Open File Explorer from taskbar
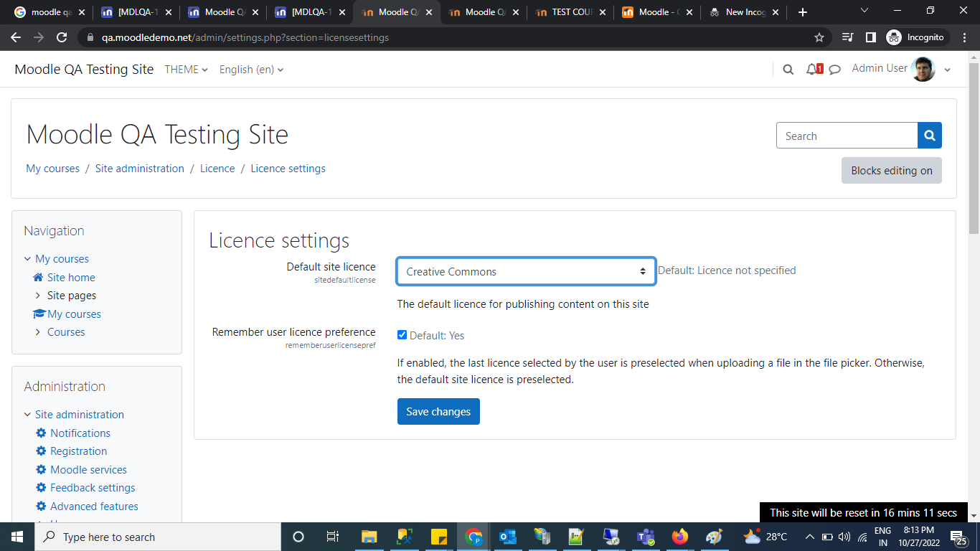 [x=369, y=537]
